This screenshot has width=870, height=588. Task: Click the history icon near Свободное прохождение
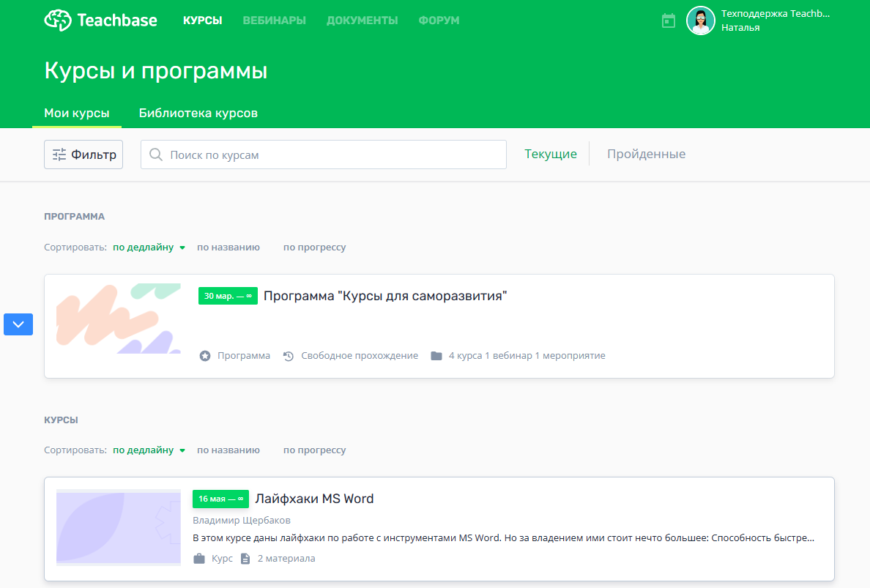(288, 355)
